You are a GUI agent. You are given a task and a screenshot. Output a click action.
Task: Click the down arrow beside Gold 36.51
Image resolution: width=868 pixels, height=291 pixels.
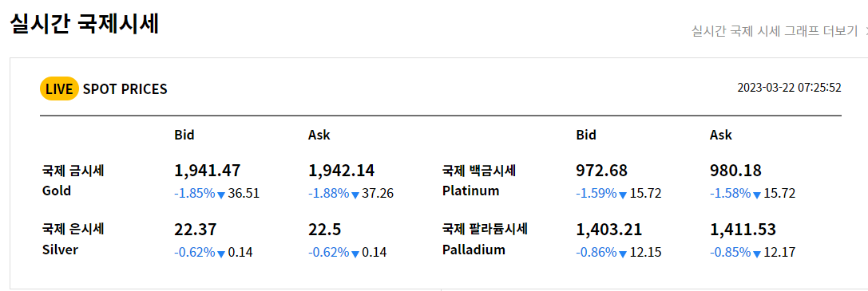pyautogui.click(x=221, y=195)
